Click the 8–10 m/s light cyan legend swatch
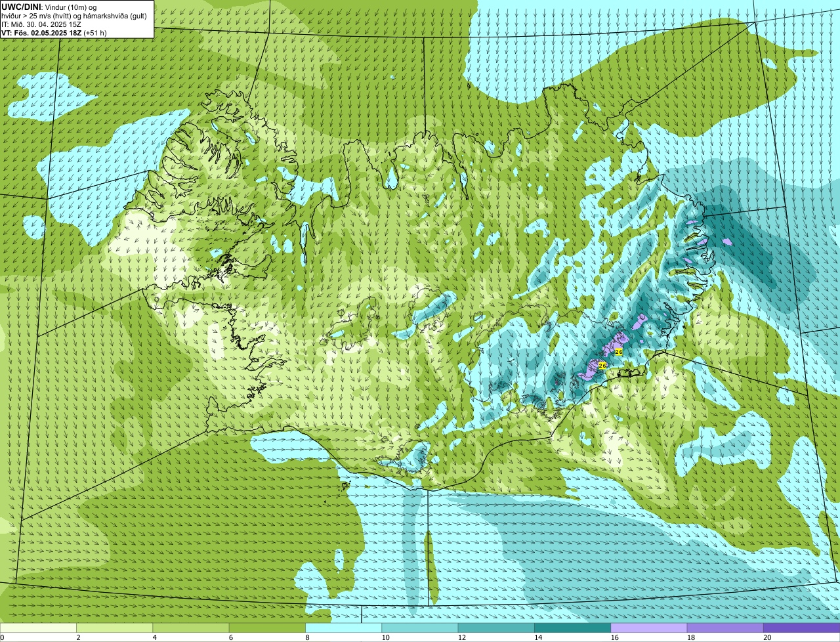Screen dimensions: 840x642 [x=343, y=628]
